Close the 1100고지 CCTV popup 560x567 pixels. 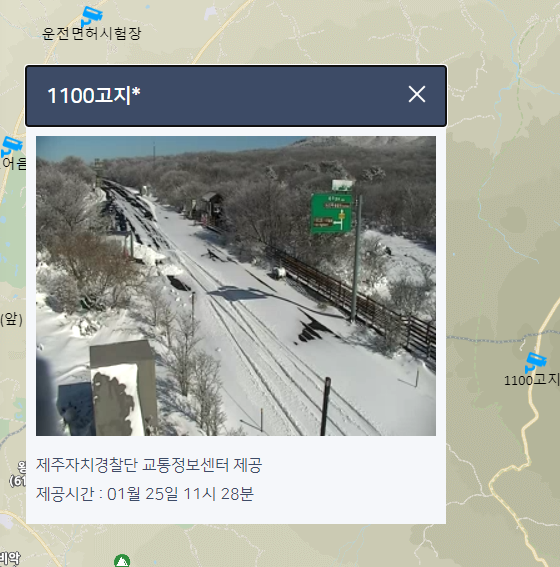pos(416,94)
